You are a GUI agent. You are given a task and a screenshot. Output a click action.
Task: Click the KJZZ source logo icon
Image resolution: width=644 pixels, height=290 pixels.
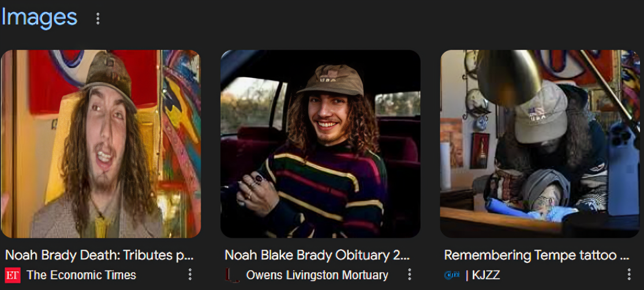[452, 275]
